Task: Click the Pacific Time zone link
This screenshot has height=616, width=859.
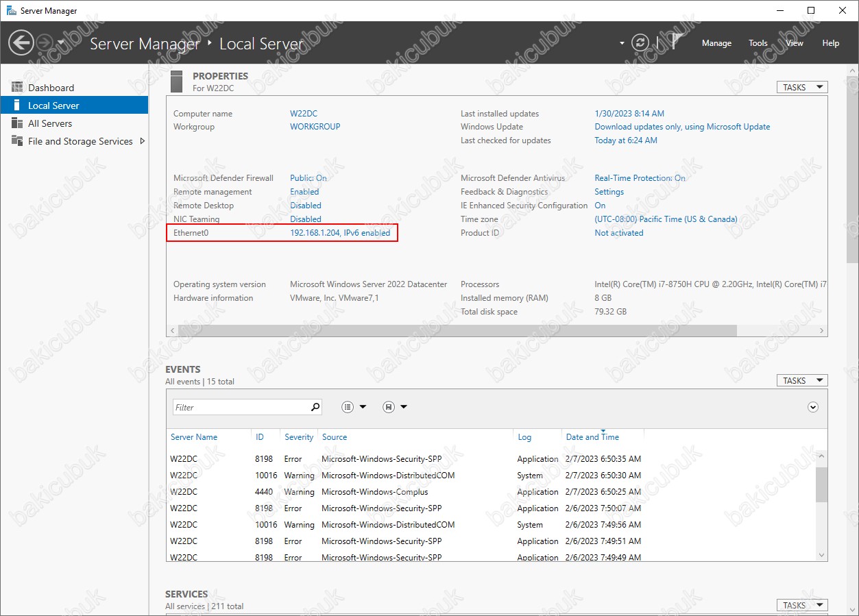Action: [x=666, y=219]
